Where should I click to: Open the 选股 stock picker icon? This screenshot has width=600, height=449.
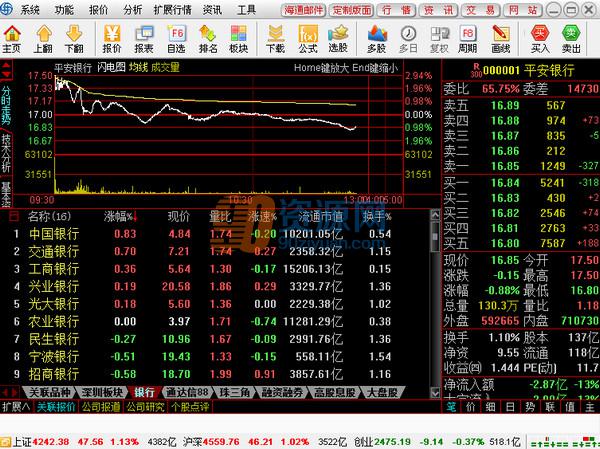pyautogui.click(x=338, y=39)
